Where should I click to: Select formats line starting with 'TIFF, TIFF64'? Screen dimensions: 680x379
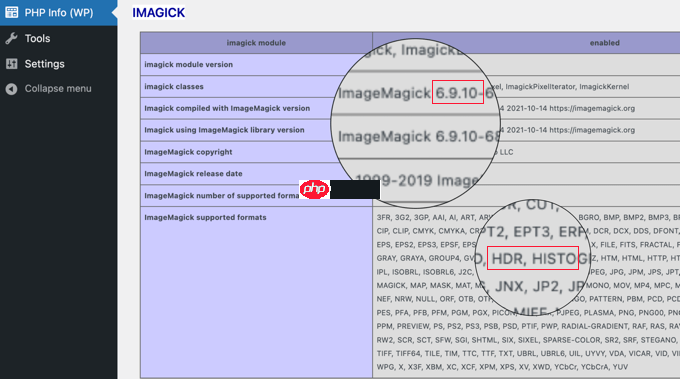528,353
